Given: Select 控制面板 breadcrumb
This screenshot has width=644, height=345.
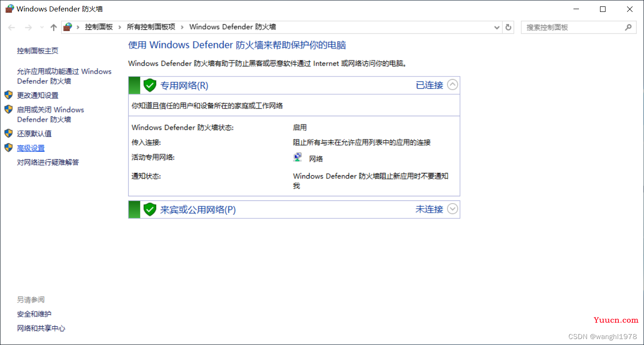Looking at the screenshot, I should point(98,27).
